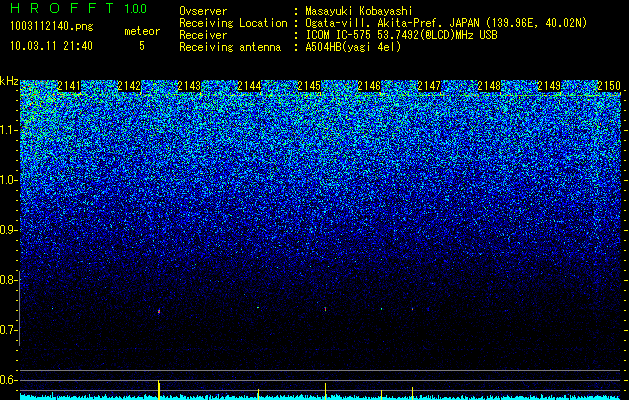Click the date stamp 10.03.11 21:40
The image size is (629, 400).
[x=51, y=46]
